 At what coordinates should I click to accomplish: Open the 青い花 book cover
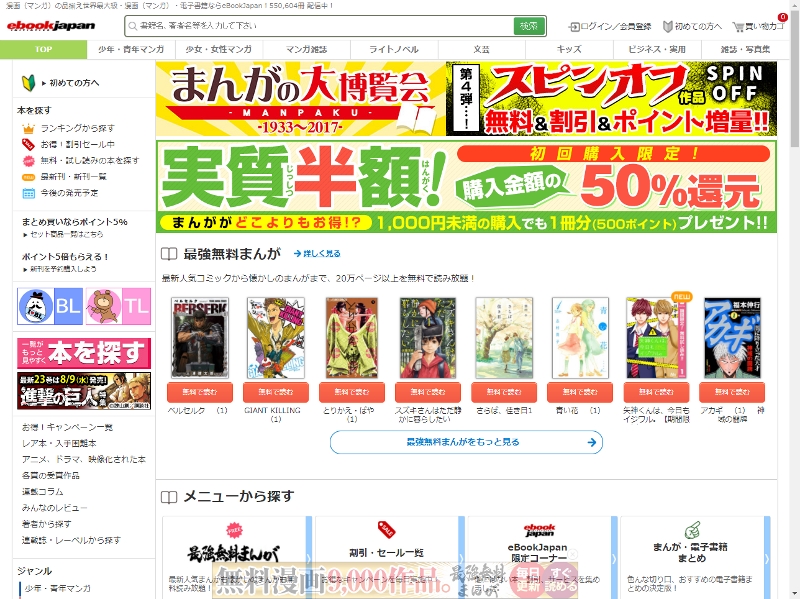coord(580,338)
